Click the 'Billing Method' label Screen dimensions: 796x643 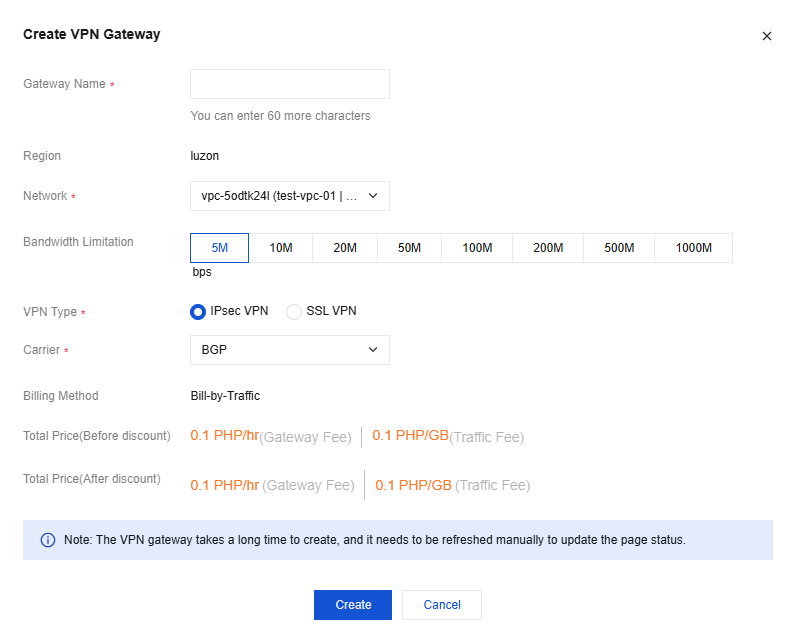coord(61,396)
